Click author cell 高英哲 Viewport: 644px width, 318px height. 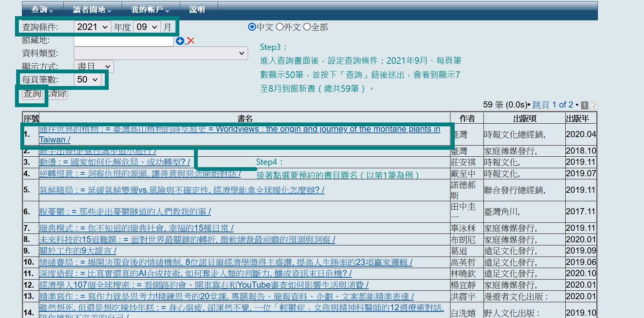[463, 262]
